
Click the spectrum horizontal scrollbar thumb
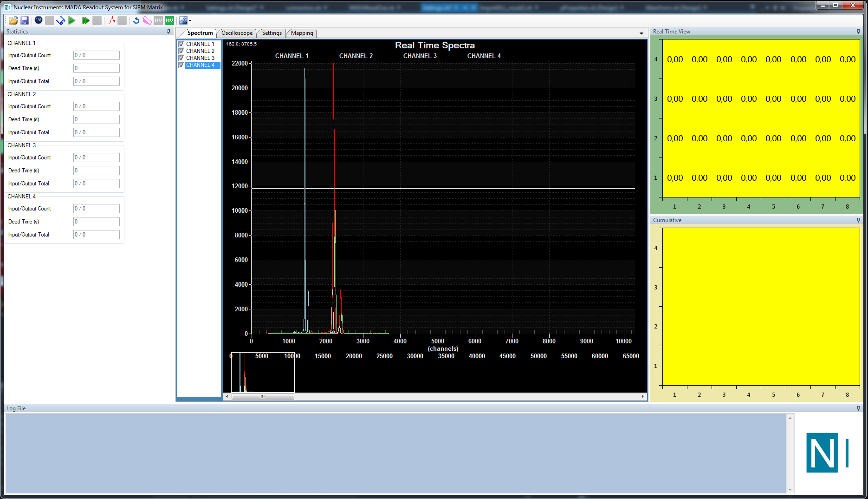[x=263, y=396]
